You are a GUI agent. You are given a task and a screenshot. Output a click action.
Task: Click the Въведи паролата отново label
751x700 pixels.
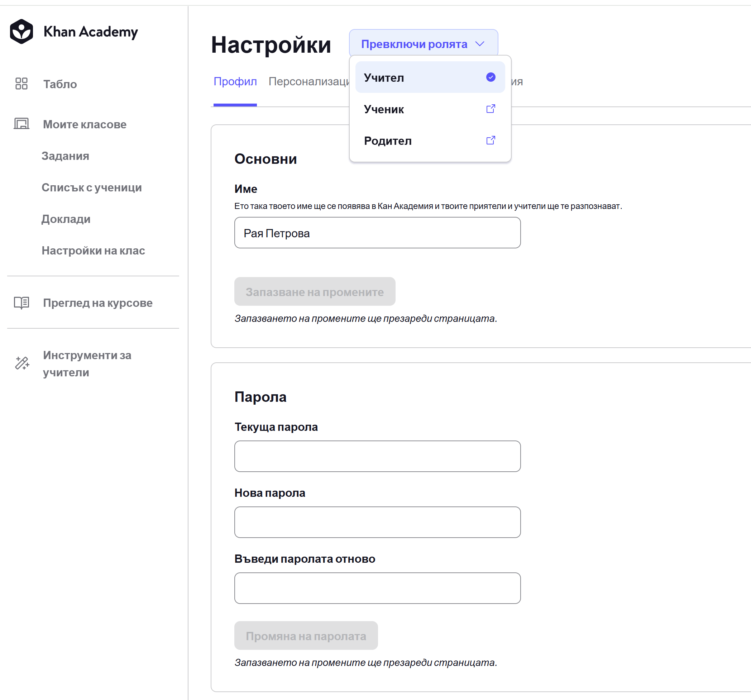click(x=305, y=559)
